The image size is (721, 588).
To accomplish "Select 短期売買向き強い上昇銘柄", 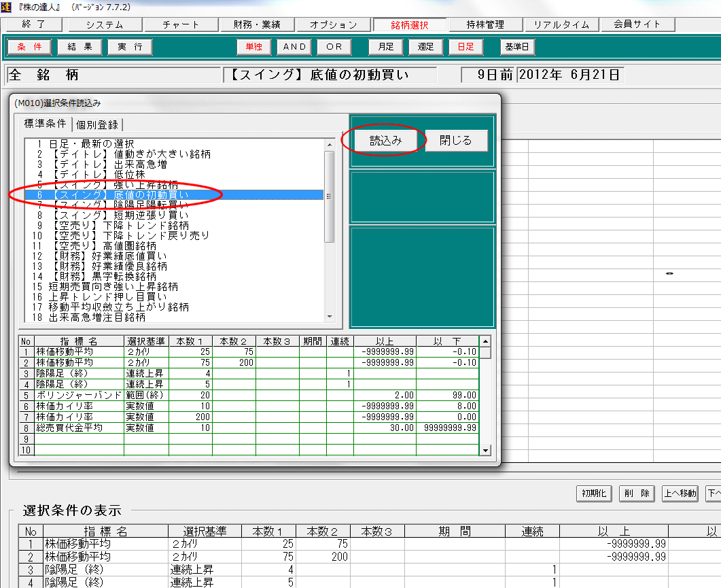I will tap(174, 287).
